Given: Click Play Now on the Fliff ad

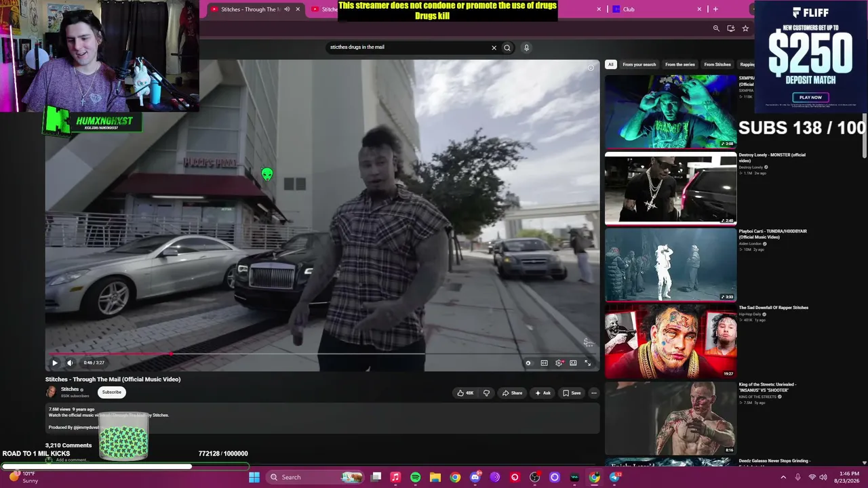Looking at the screenshot, I should click(x=810, y=98).
